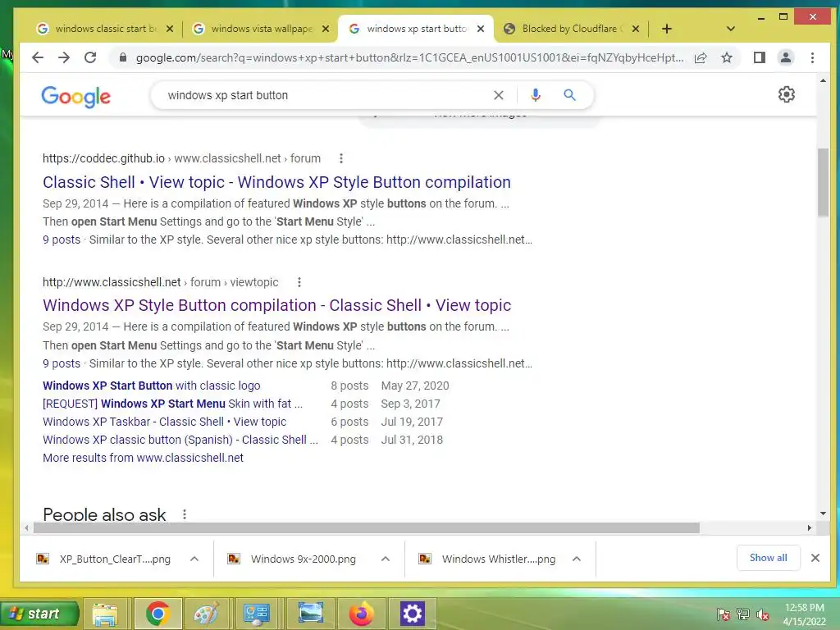Click the padlock site info icon
Viewport: 840px width, 630px height.
(123, 57)
